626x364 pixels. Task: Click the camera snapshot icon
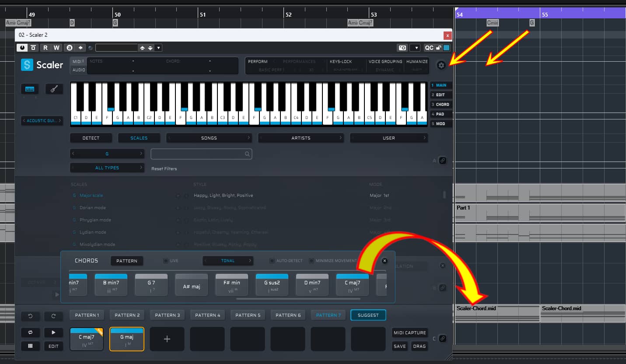coord(402,48)
